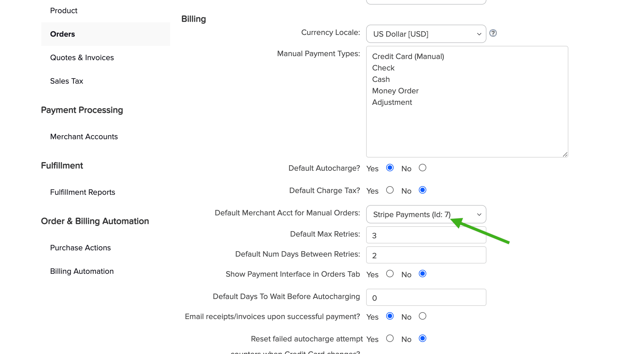Viewport: 644px width, 354px height.
Task: Click Default Num Days Between Retries field
Action: [426, 255]
